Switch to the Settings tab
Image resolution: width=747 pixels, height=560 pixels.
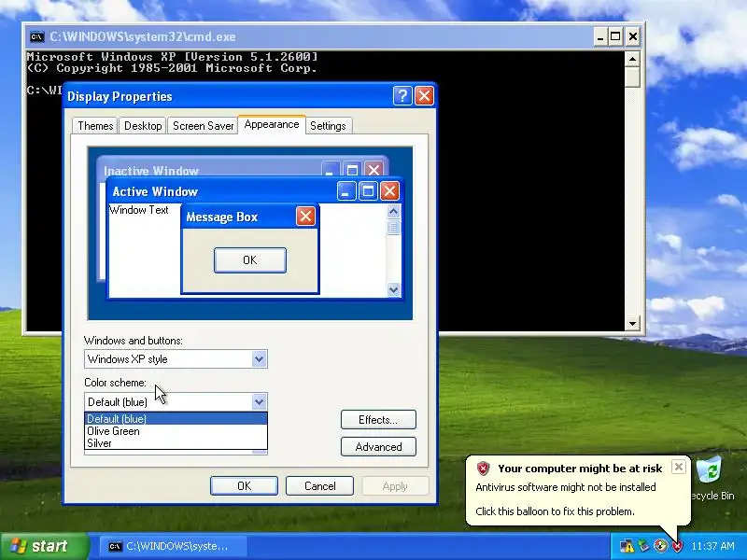pos(328,126)
